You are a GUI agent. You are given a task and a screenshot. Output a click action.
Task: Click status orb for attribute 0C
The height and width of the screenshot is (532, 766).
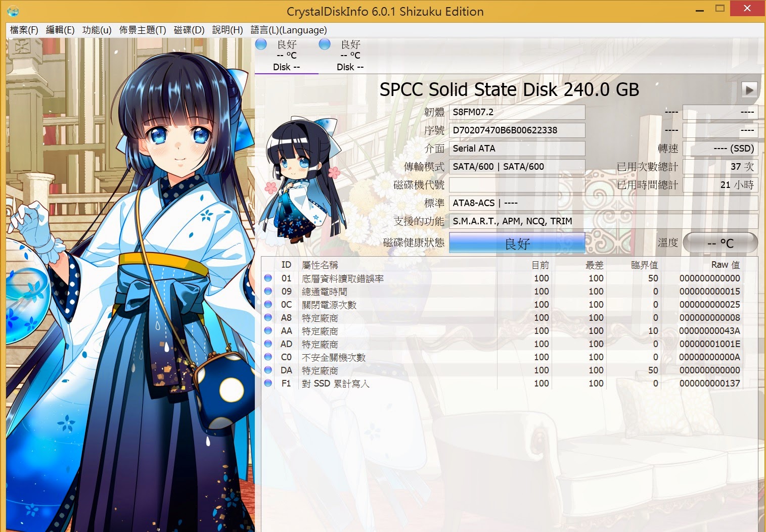(268, 304)
